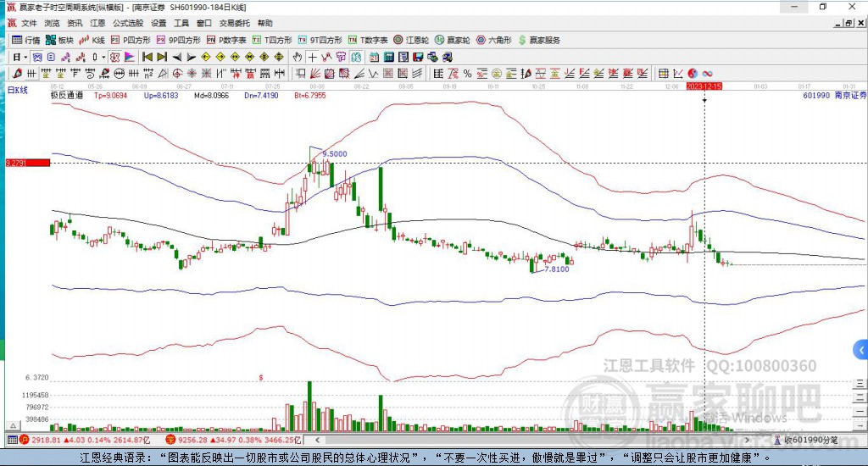Click the save floppy disk icon
Screen dimensions: 868x466
tap(418, 57)
